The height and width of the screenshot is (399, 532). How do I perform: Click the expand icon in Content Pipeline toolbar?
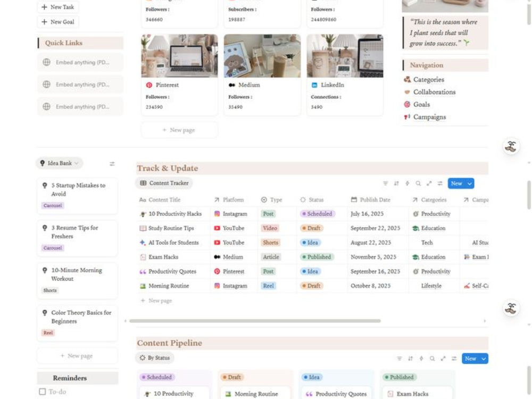[x=443, y=358]
